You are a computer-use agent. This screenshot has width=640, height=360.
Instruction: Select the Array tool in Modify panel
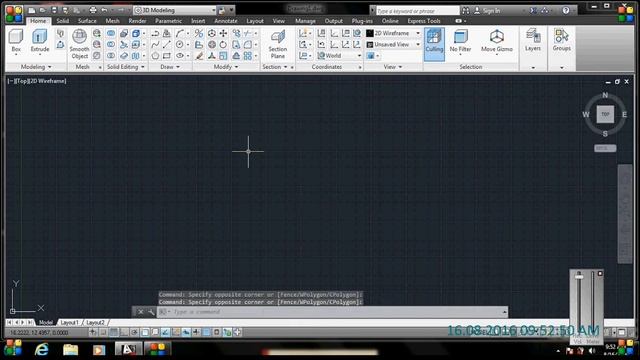tap(248, 56)
